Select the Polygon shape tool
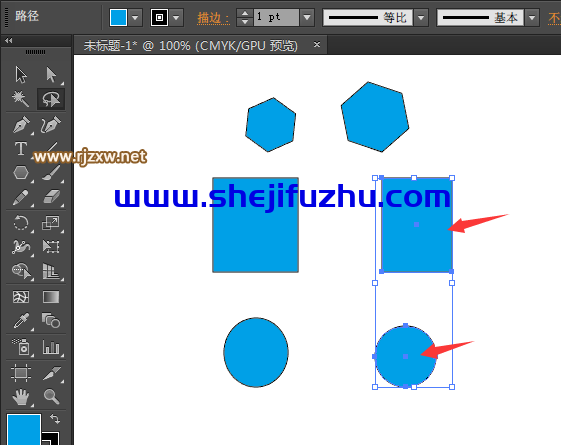This screenshot has height=445, width=561. click(21, 173)
